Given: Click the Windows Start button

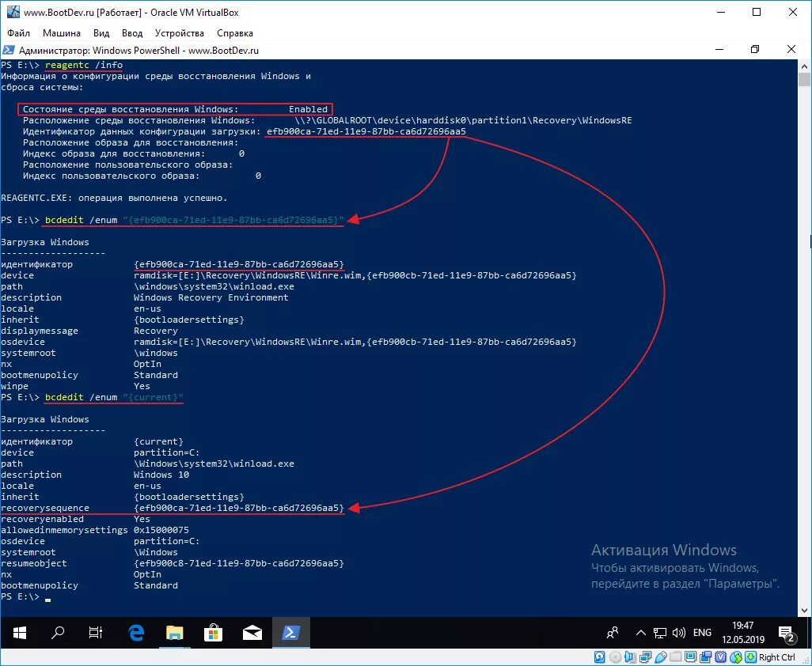Looking at the screenshot, I should pyautogui.click(x=19, y=633).
